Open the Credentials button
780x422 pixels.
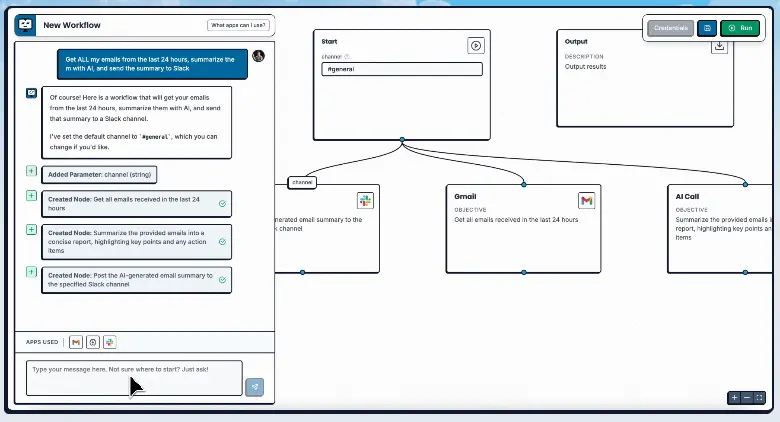tap(671, 28)
